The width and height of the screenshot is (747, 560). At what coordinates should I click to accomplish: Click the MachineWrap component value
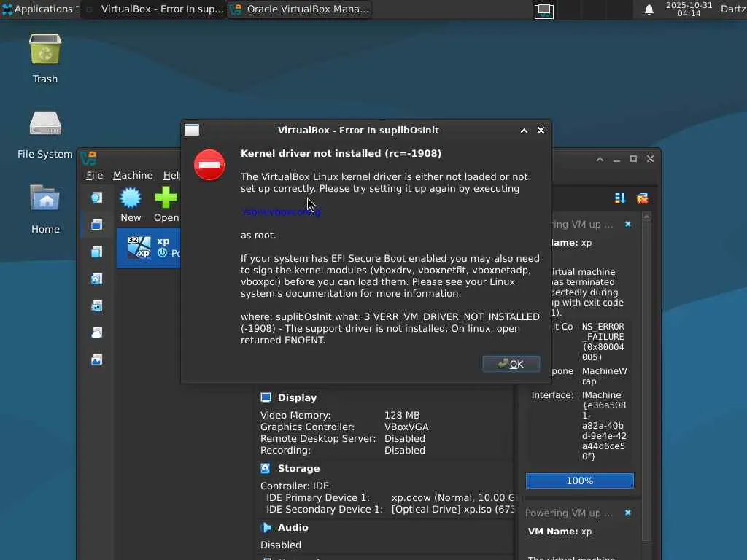605,376
